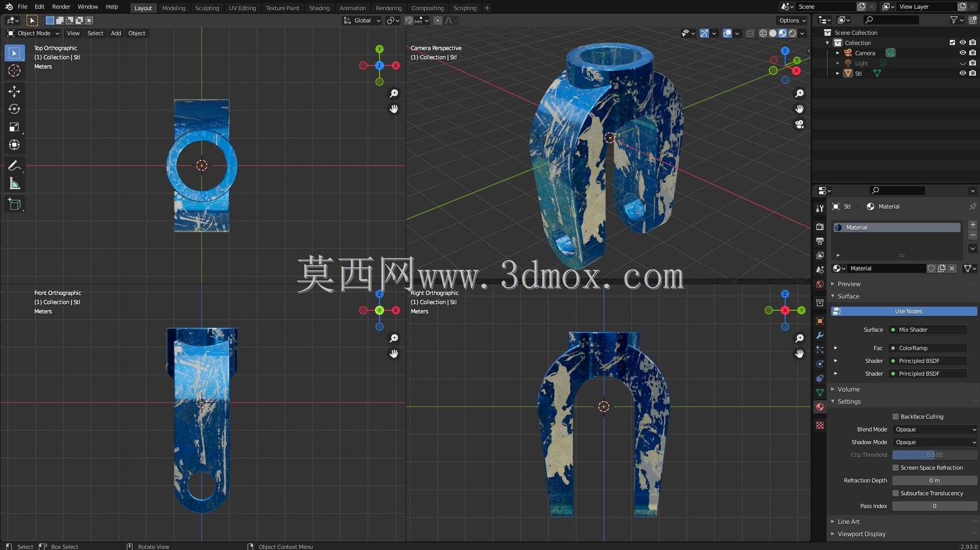The width and height of the screenshot is (980, 550).
Task: Open the Output properties tab
Action: (820, 241)
